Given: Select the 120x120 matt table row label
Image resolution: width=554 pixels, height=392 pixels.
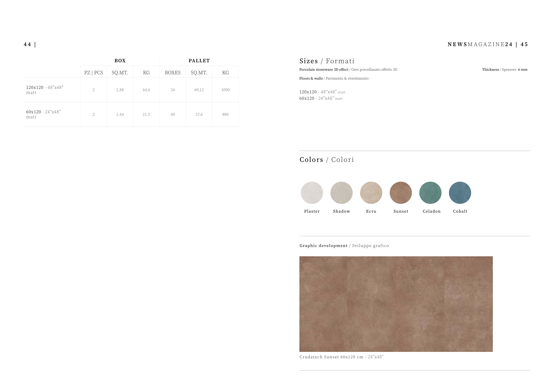Looking at the screenshot, I should pos(45,90).
